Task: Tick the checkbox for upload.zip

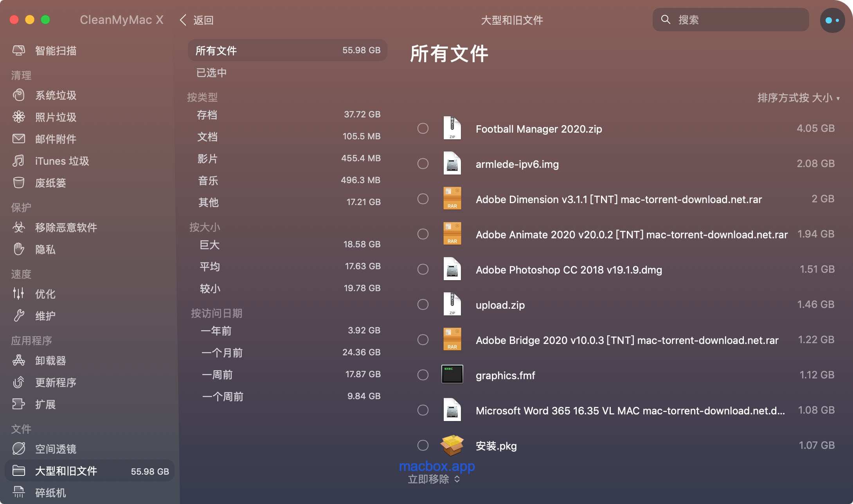Action: click(x=423, y=304)
